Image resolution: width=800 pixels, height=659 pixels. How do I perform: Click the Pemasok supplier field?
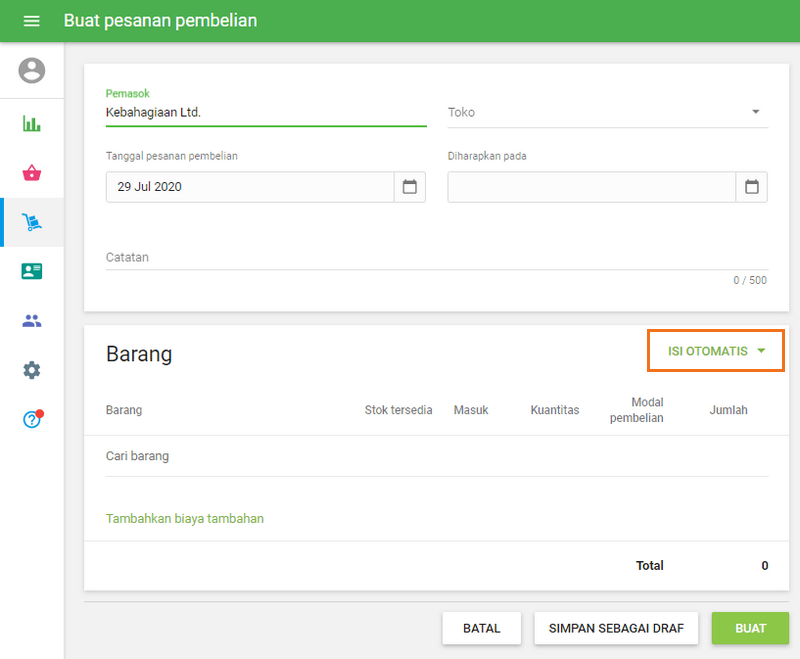click(x=265, y=113)
